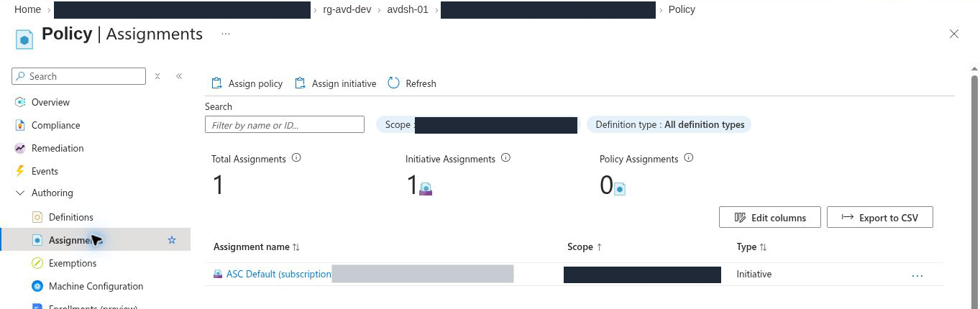Click the Remediation icon in the sidebar
The image size is (980, 309).
pos(20,148)
